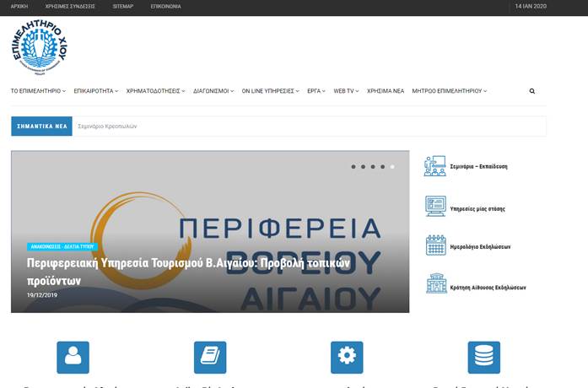Open SITEMAP in top bar
Viewport: 588px width, 388px height.
tap(123, 7)
